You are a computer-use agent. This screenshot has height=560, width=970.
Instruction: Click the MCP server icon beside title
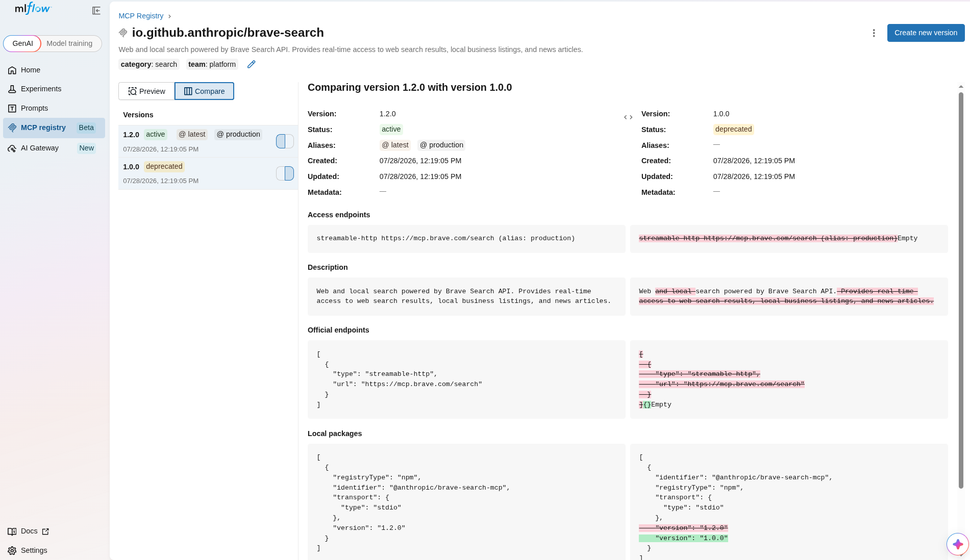click(123, 33)
